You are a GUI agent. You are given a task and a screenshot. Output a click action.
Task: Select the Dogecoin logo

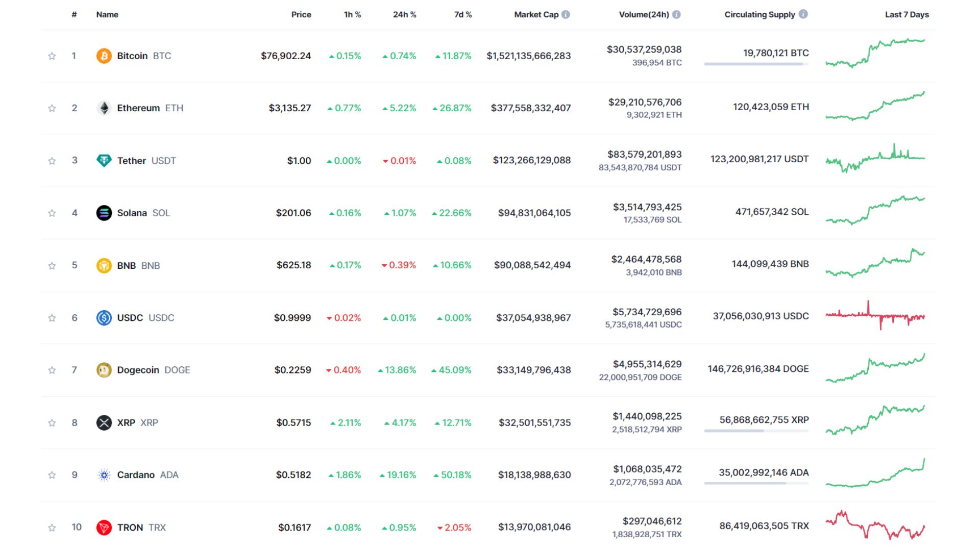click(x=104, y=370)
